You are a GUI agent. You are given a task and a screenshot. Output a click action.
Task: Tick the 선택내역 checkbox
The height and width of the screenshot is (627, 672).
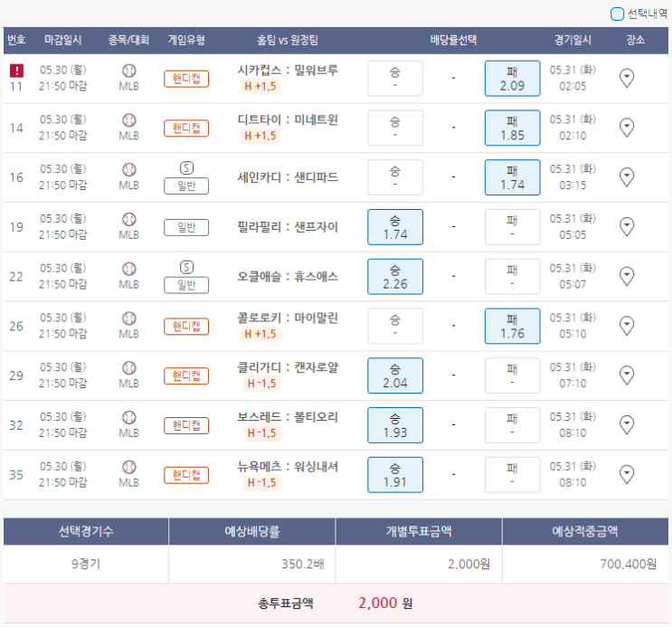[x=617, y=14]
